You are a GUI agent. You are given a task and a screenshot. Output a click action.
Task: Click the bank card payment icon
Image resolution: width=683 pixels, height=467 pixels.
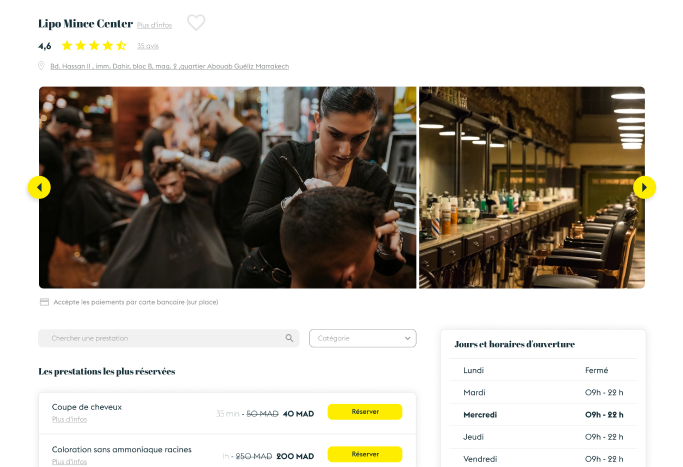44,302
